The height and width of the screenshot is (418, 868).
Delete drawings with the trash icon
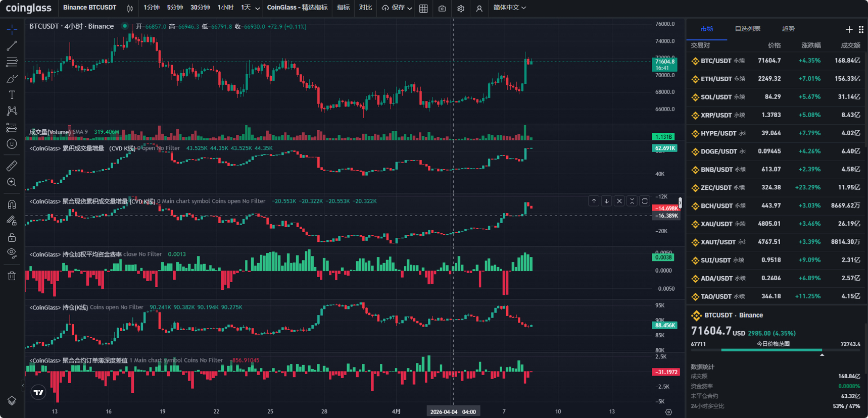click(12, 276)
